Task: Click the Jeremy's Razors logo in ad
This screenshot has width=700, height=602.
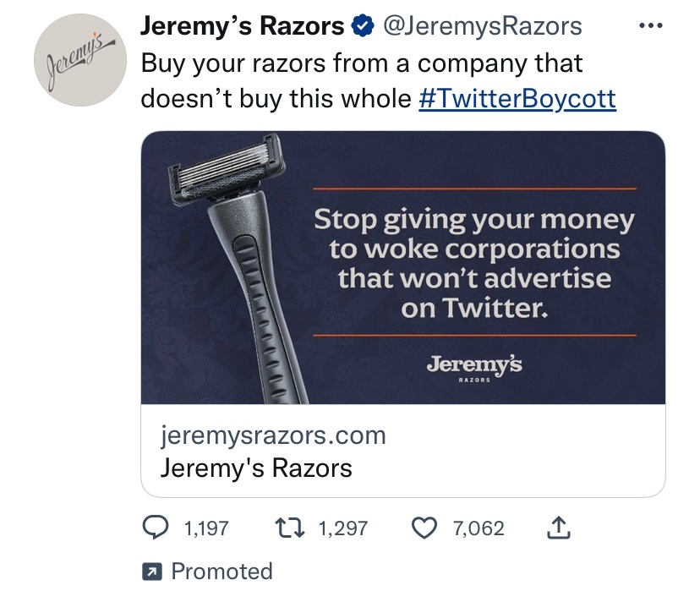Action: [474, 369]
